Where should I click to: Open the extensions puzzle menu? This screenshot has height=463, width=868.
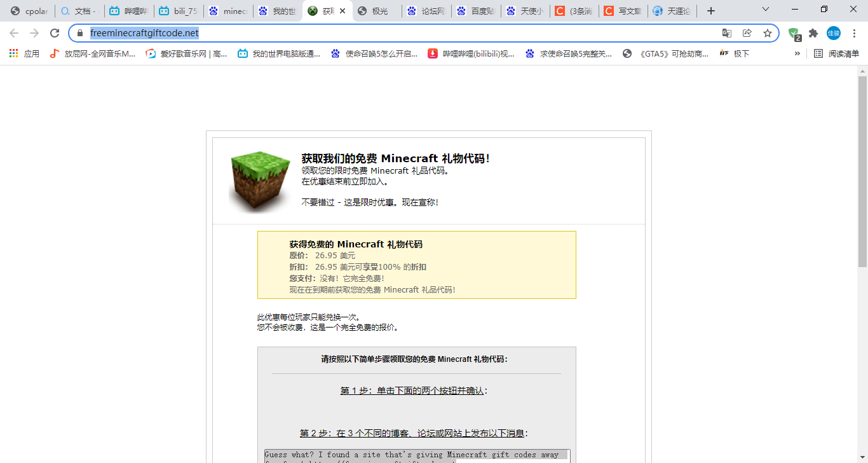point(813,33)
